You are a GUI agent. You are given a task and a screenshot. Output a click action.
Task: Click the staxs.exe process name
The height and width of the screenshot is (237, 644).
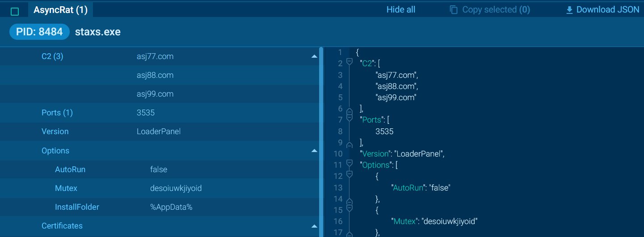pyautogui.click(x=98, y=32)
